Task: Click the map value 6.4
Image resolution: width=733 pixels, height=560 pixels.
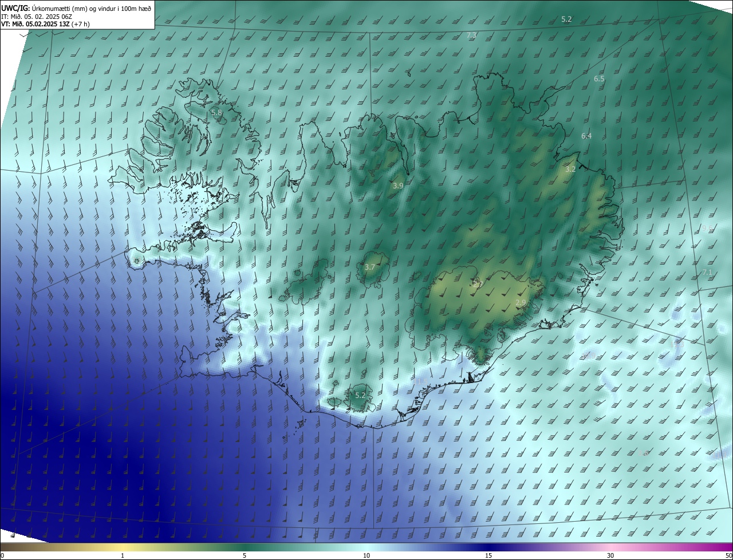Action: click(586, 136)
